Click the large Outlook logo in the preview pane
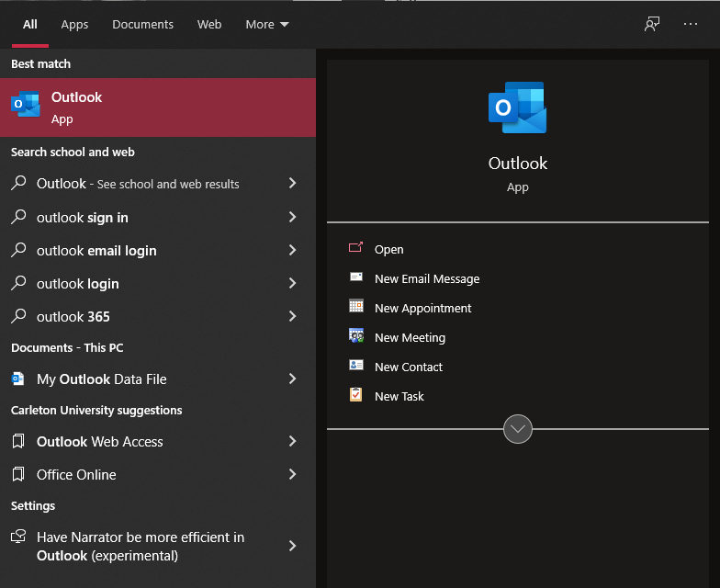Screen dimensions: 720x588 (517, 108)
